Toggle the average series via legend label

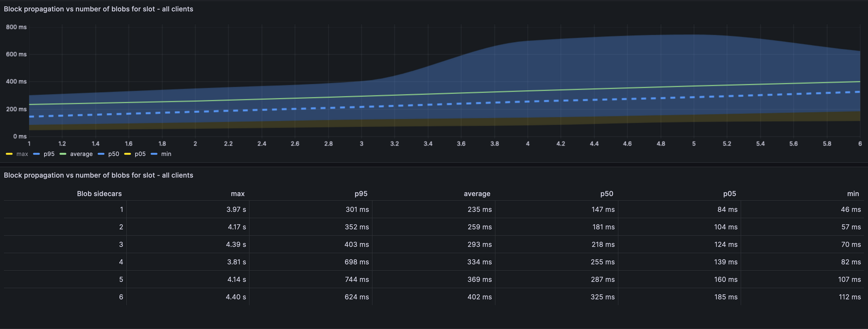(x=81, y=154)
